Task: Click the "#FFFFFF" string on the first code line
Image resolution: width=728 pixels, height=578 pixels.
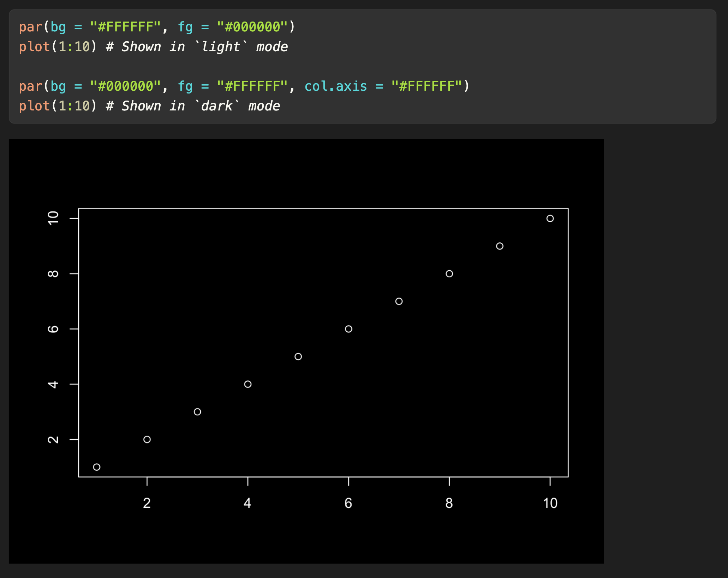Action: point(125,27)
